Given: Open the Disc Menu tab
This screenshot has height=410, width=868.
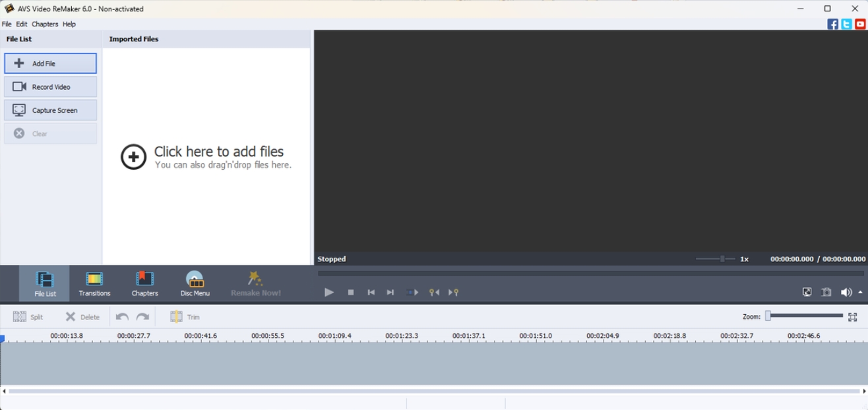Looking at the screenshot, I should tap(195, 284).
